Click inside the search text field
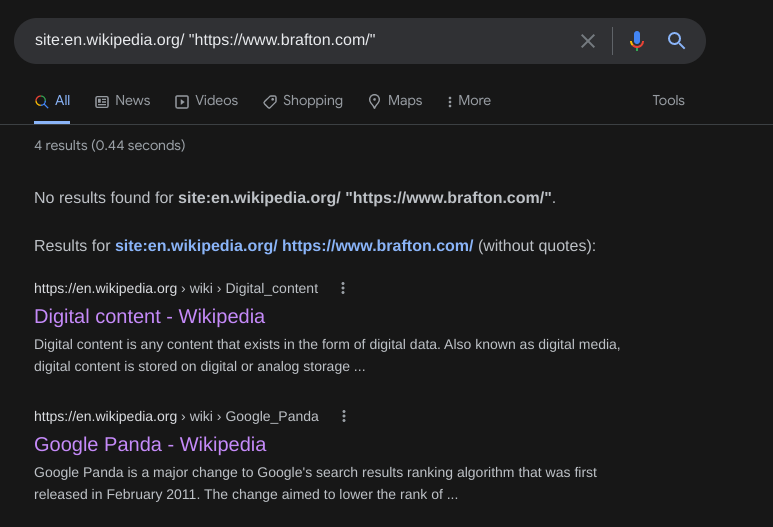 coord(300,41)
